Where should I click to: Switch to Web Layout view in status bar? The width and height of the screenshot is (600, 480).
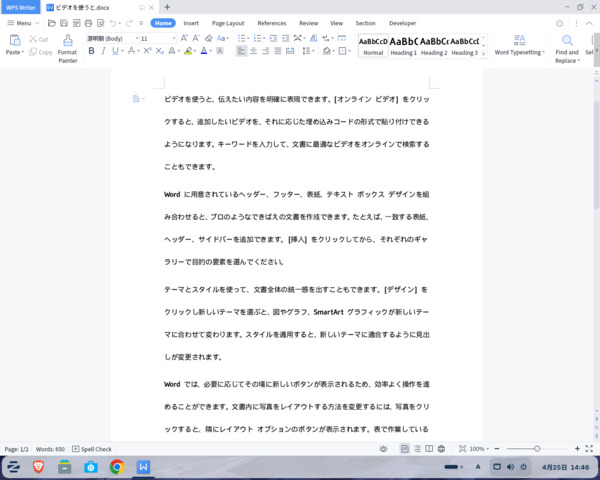tap(441, 449)
